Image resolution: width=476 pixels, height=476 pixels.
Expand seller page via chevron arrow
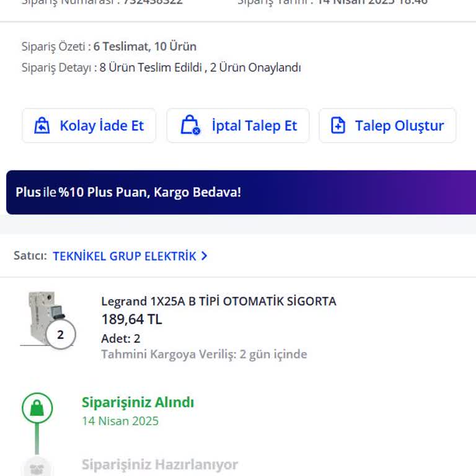click(x=205, y=256)
